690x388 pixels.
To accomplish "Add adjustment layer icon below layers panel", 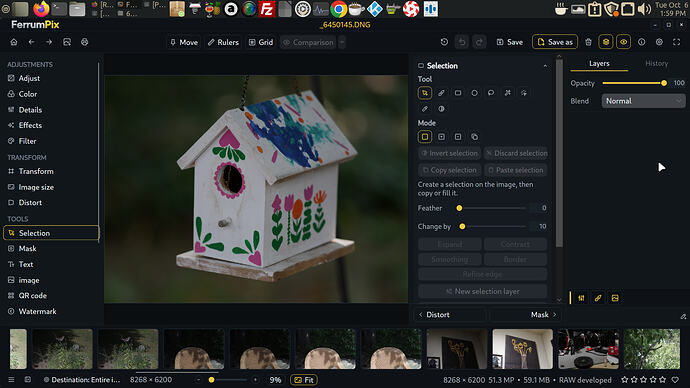I will tap(581, 298).
